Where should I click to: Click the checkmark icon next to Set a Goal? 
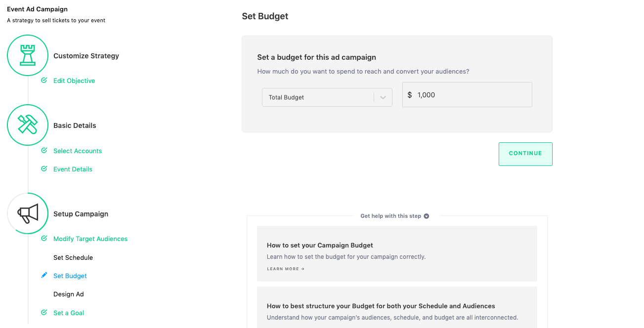(44, 313)
